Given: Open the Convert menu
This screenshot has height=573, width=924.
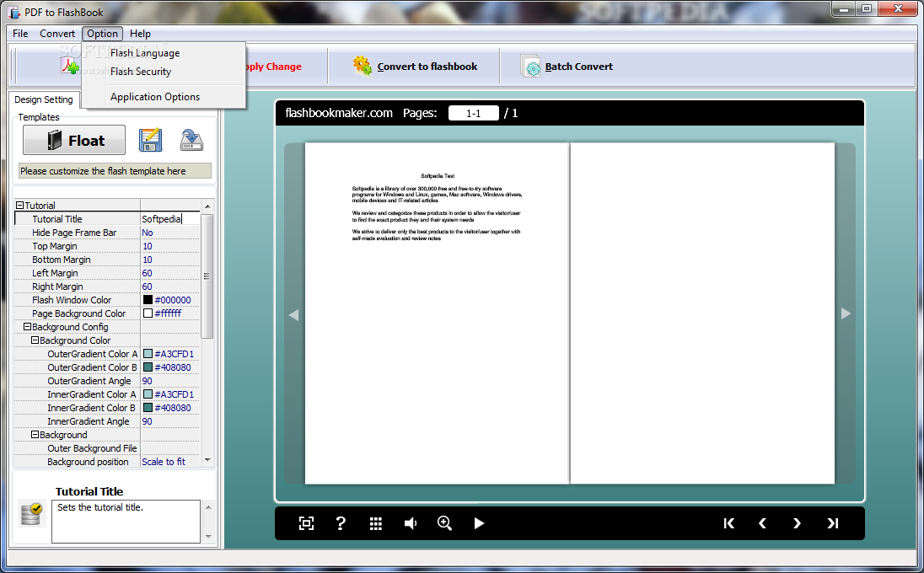Looking at the screenshot, I should [x=57, y=34].
